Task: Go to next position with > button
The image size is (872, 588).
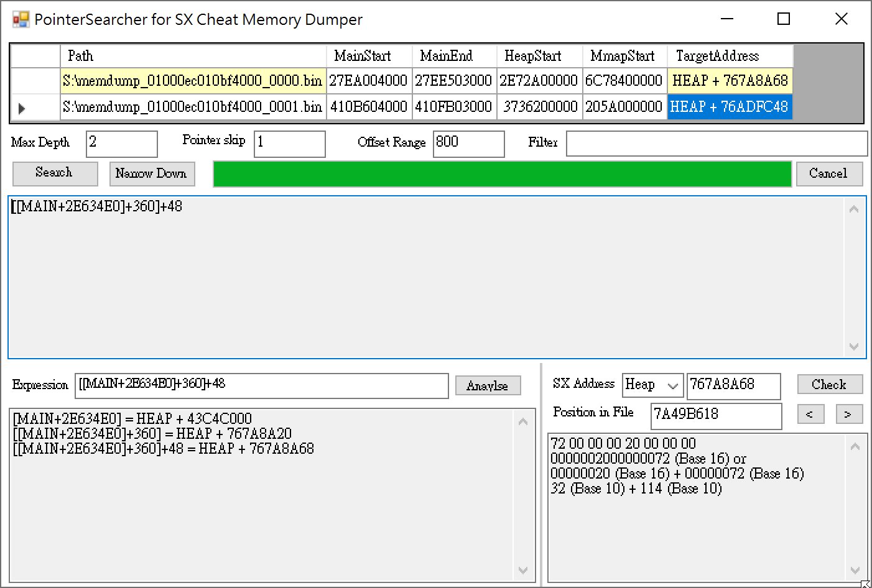Action: (x=849, y=414)
